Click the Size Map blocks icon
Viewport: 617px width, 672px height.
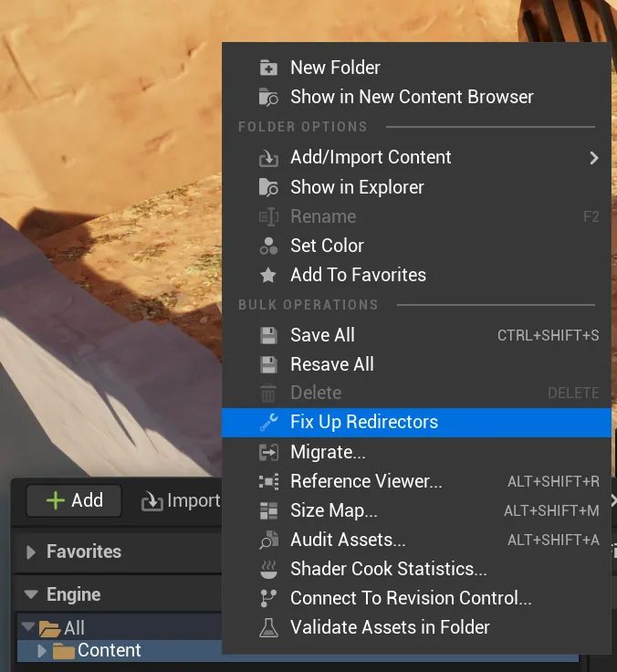tap(268, 511)
